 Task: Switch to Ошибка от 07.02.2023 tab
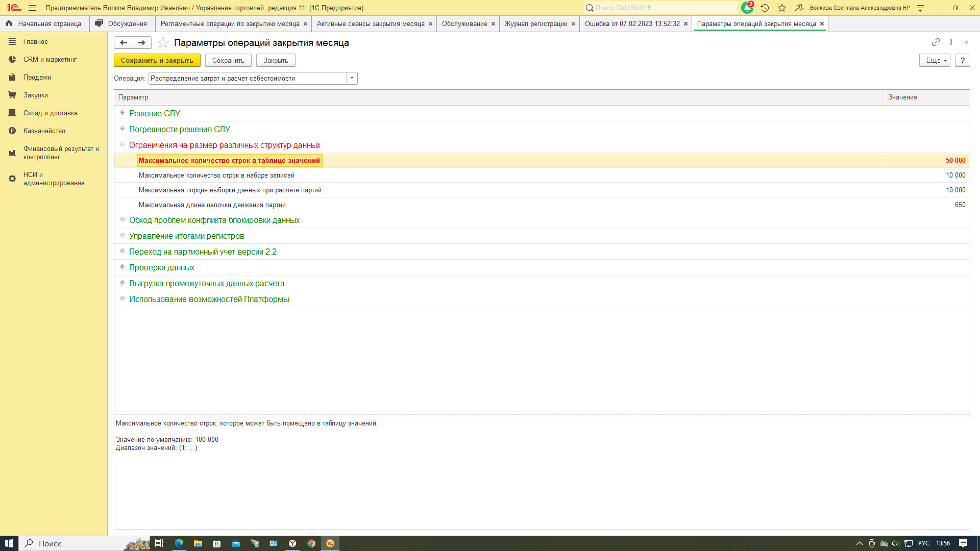(632, 23)
